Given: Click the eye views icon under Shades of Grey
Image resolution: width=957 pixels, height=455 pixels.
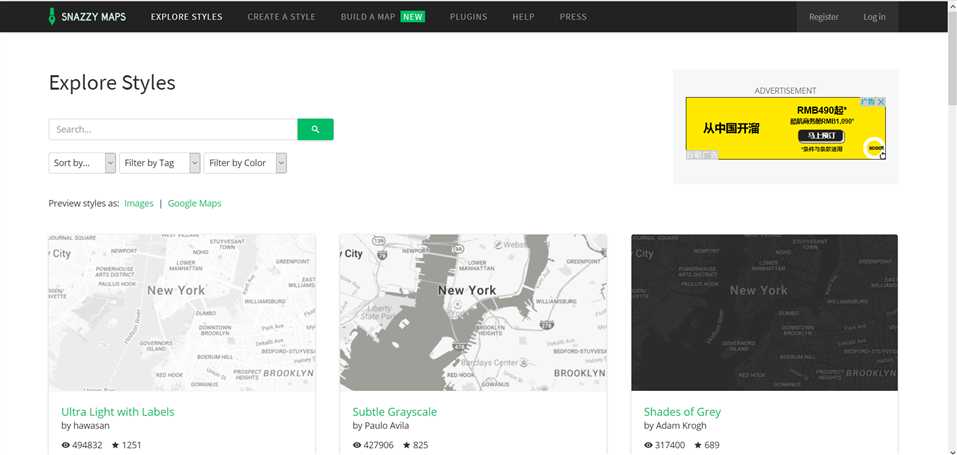Looking at the screenshot, I should 648,445.
